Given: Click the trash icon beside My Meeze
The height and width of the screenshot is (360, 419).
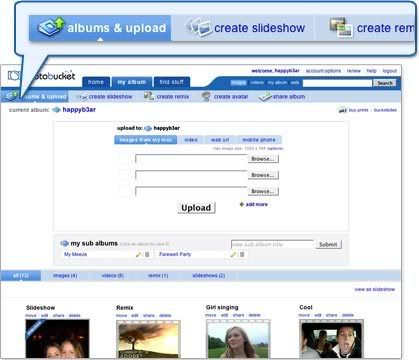Looking at the screenshot, I should (x=147, y=255).
